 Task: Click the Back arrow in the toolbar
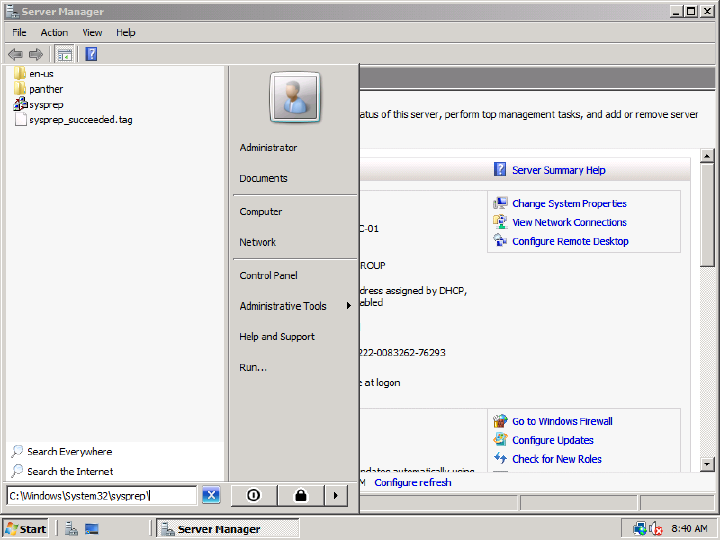tap(15, 54)
